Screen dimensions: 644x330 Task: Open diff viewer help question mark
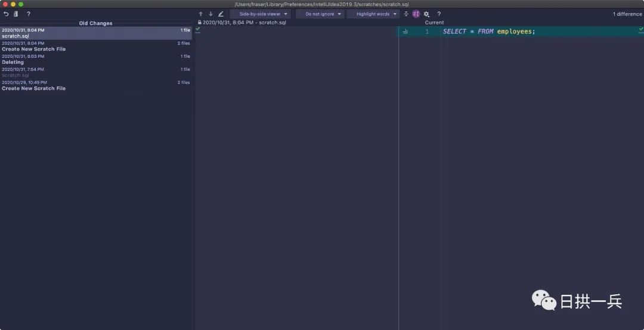point(439,14)
